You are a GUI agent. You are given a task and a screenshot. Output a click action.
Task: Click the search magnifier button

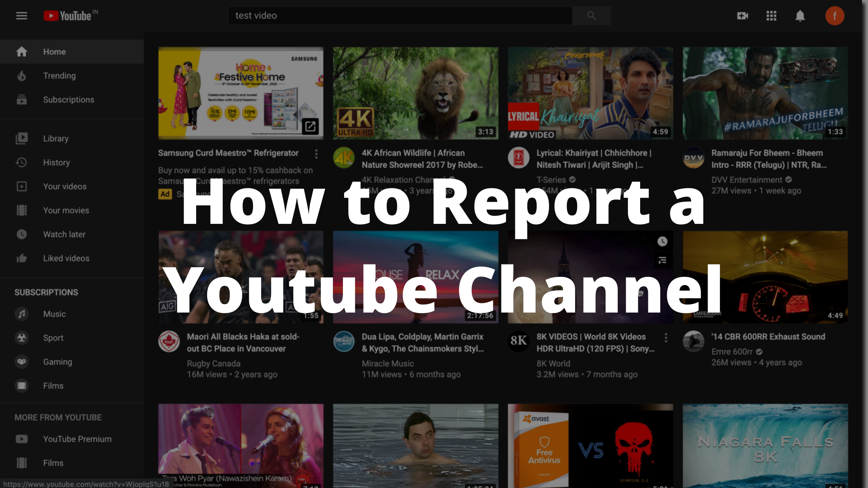[591, 16]
